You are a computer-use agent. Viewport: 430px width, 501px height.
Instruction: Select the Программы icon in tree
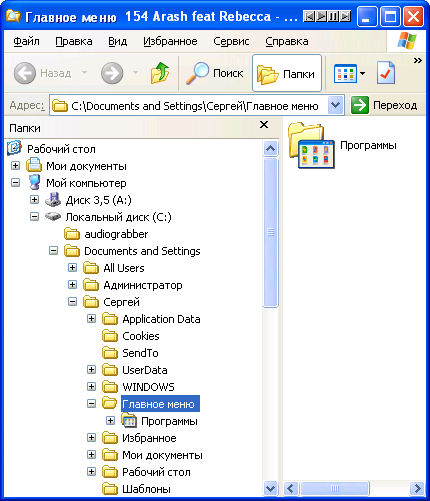coord(129,421)
